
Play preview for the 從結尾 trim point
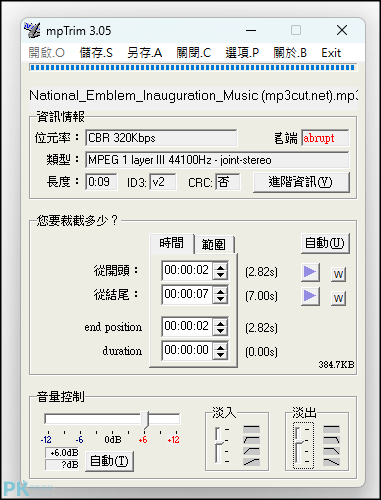[310, 296]
